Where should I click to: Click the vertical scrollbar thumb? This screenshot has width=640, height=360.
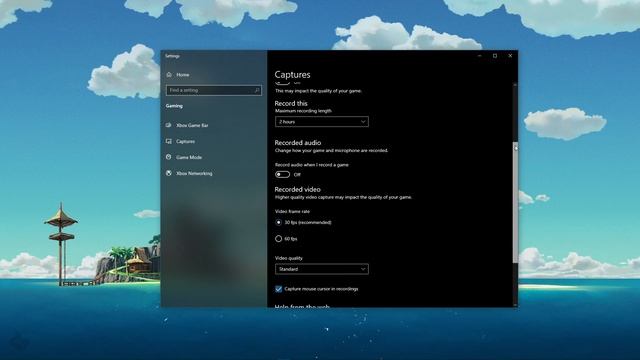[x=516, y=203]
